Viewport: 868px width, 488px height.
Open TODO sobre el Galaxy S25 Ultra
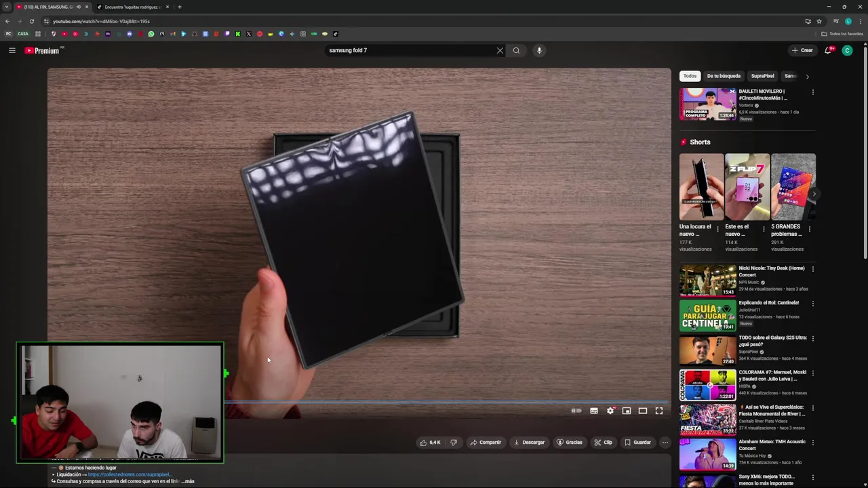point(708,350)
